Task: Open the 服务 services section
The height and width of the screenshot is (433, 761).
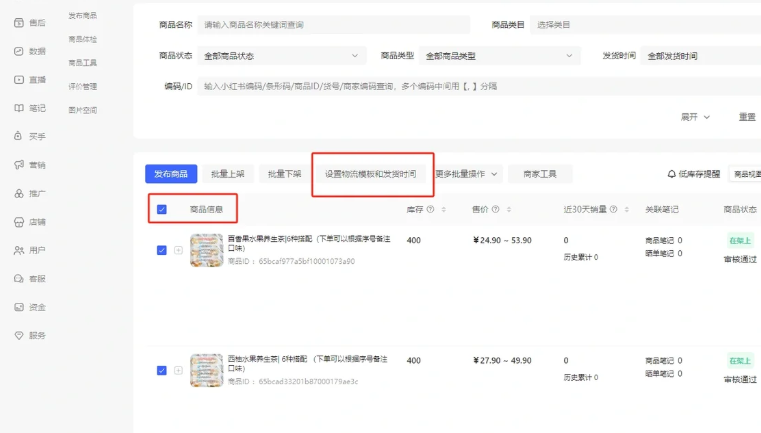Action: 30,335
